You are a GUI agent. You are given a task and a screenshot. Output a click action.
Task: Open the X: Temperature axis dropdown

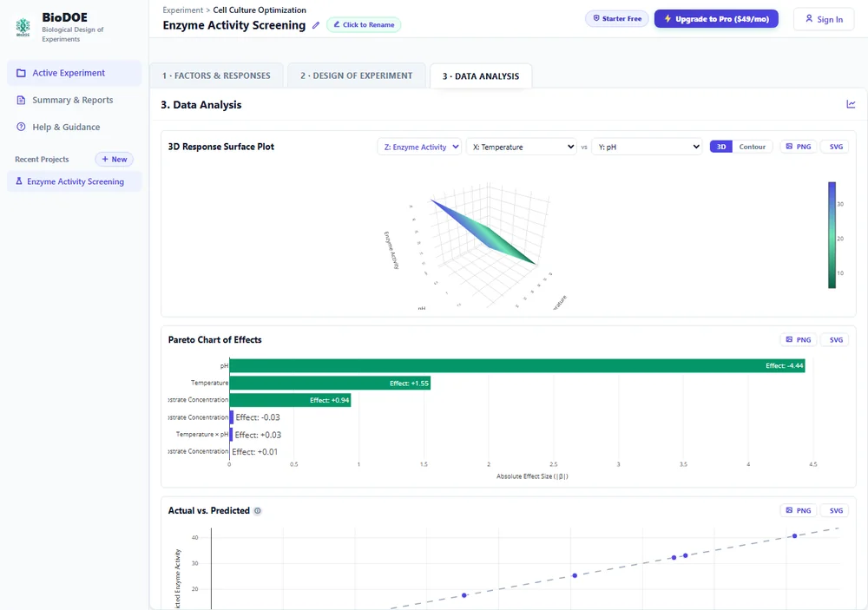click(522, 147)
